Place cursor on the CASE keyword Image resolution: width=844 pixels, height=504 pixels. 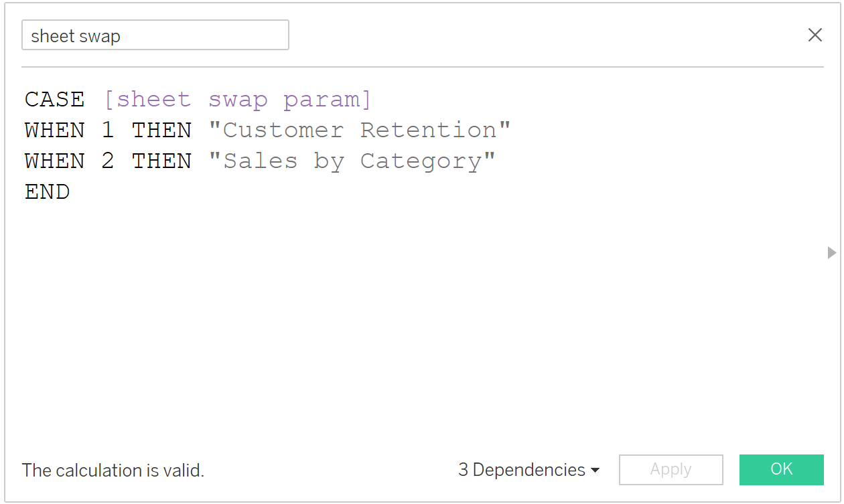click(x=54, y=100)
